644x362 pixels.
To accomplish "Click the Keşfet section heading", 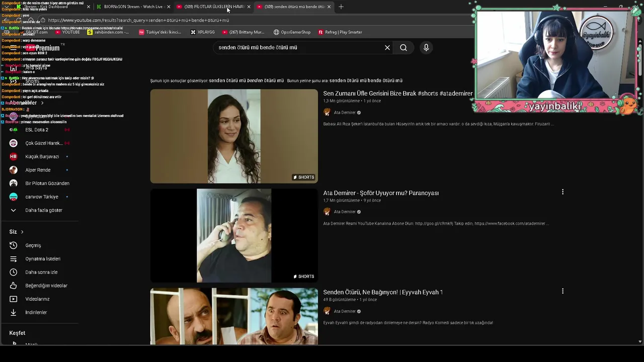I will pos(17,333).
